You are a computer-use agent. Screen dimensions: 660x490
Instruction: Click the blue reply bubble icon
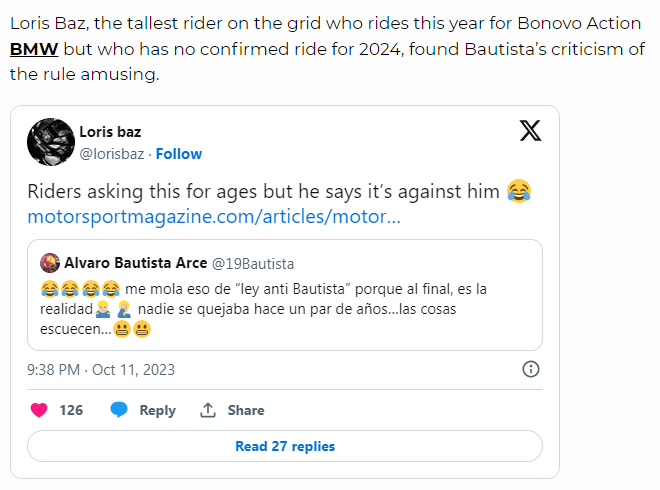click(119, 410)
